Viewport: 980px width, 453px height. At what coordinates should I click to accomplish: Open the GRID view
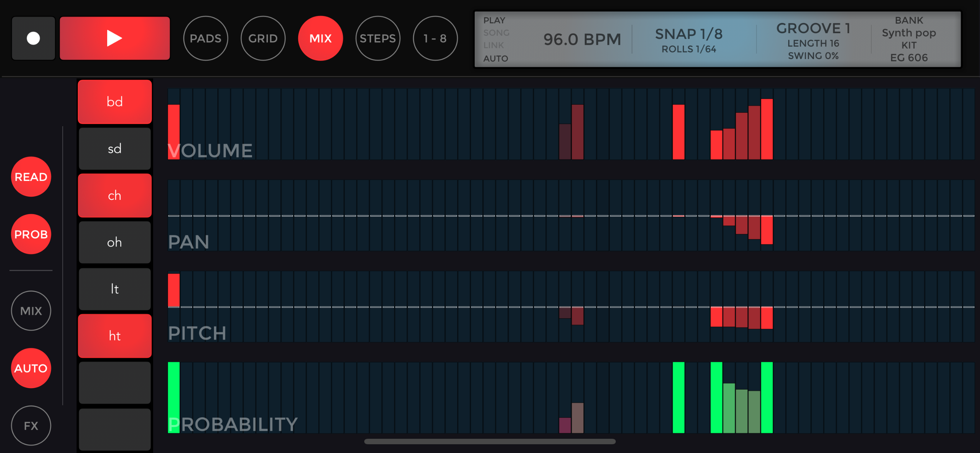tap(263, 38)
